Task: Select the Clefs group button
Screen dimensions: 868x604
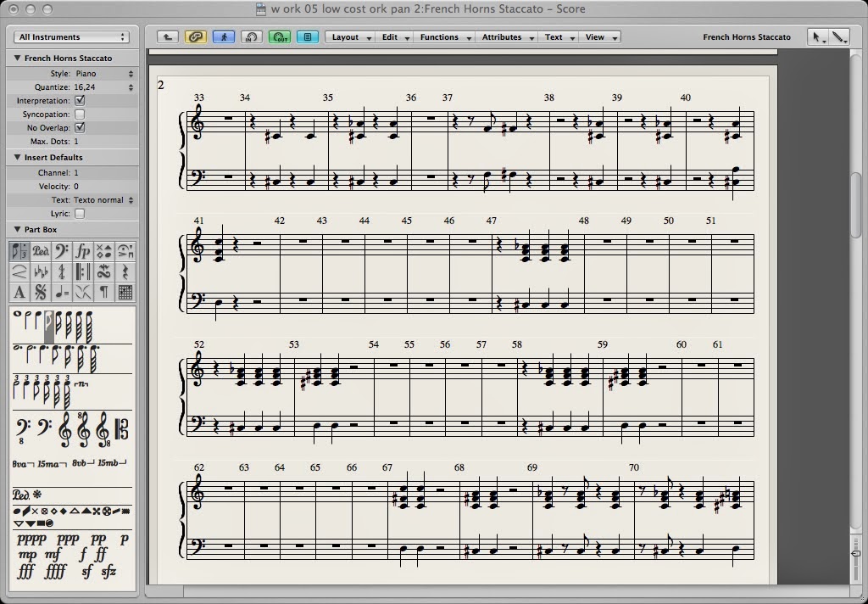Action: coord(61,252)
